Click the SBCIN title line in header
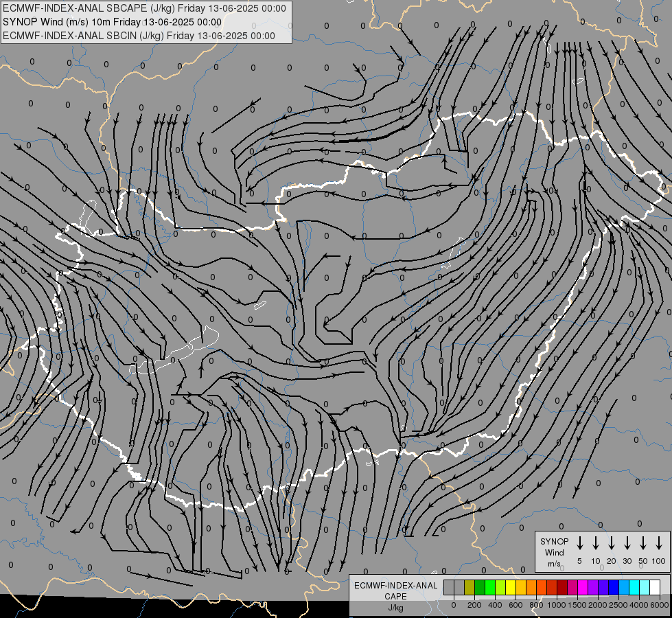The image size is (672, 618). pos(139,36)
